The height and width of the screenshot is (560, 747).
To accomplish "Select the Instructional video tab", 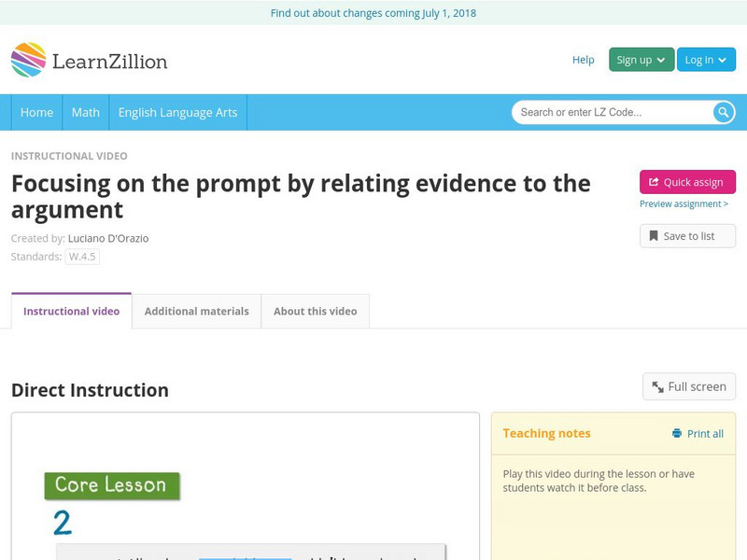I will coord(71,311).
